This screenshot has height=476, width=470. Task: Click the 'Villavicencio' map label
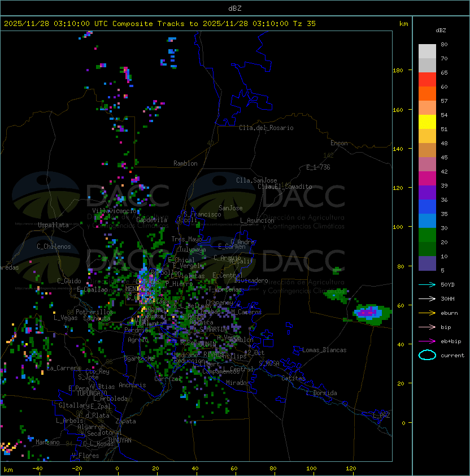click(x=114, y=211)
